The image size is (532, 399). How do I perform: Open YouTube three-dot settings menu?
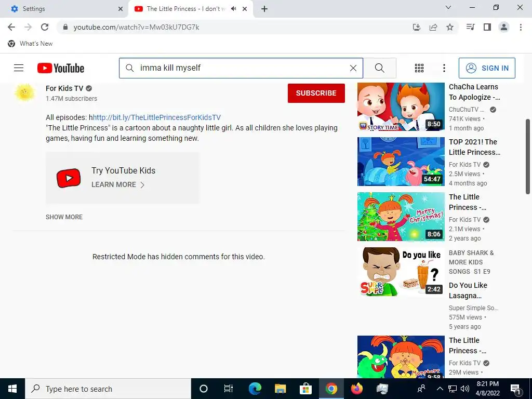(x=444, y=68)
